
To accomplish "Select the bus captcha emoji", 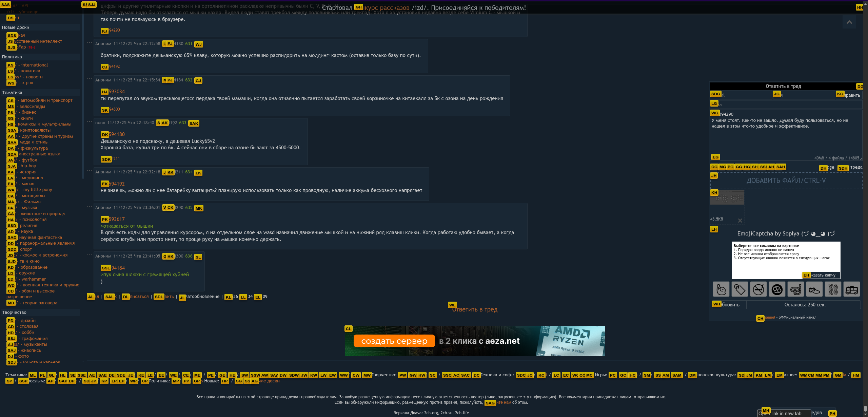I will click(851, 289).
